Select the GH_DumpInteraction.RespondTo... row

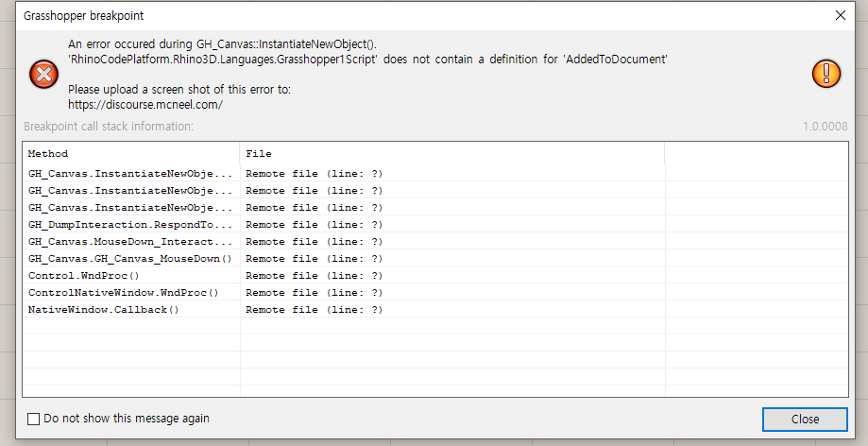[129, 225]
